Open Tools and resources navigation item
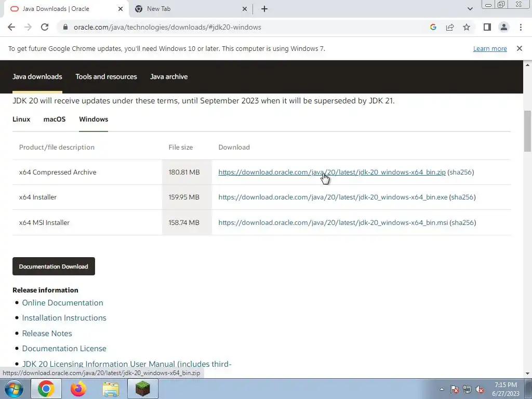 (x=106, y=77)
